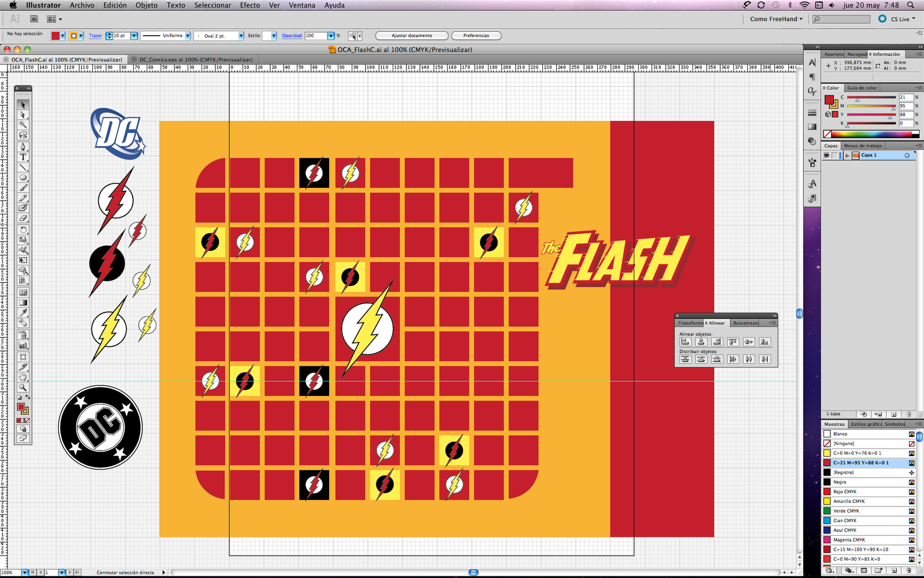Open the Stroke panel from dock
This screenshot has width=924, height=578.
pos(813,112)
